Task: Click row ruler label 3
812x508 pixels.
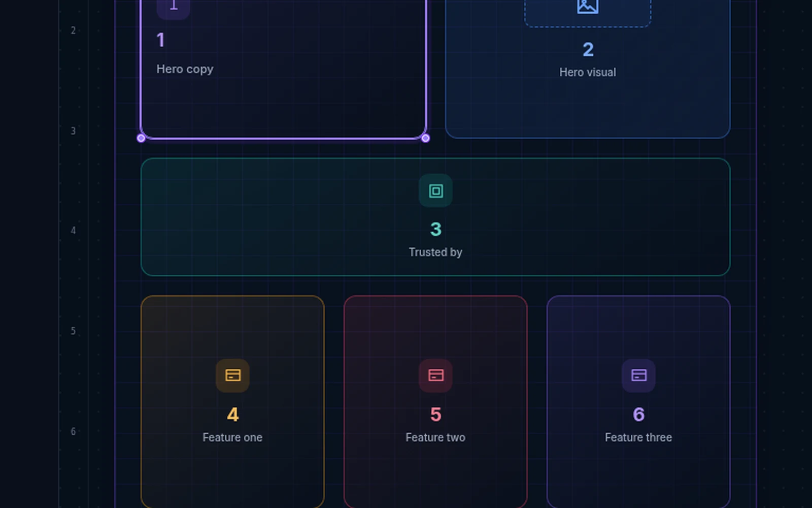Action: tap(73, 131)
